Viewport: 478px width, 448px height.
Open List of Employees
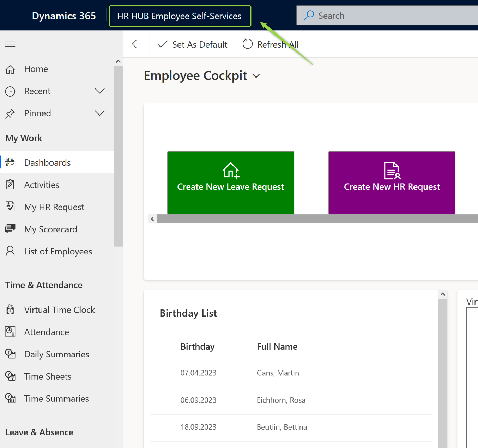[x=58, y=251]
